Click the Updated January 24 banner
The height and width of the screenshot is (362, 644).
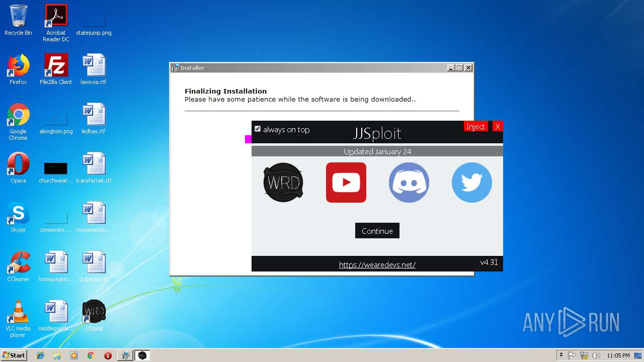tap(377, 151)
